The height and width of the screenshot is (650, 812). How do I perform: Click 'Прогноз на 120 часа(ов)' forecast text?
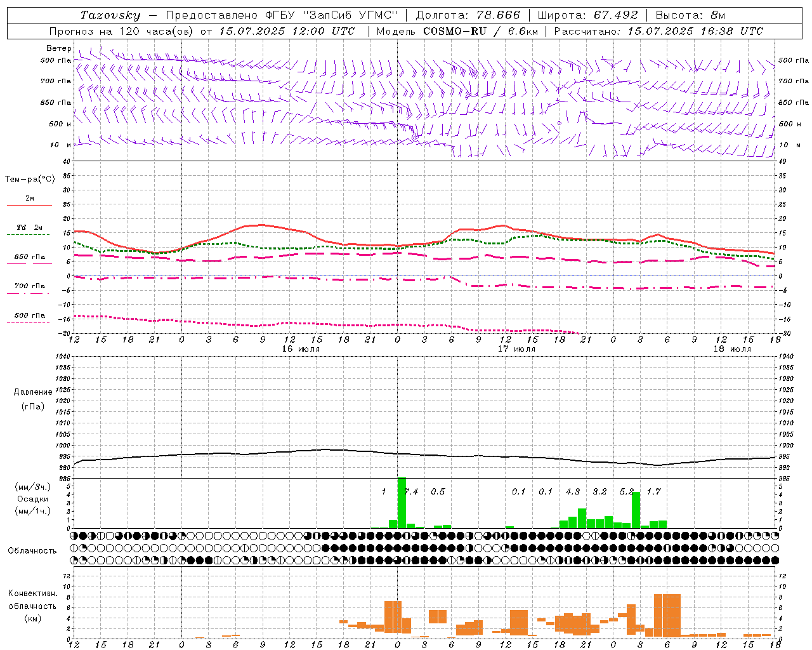coord(121,31)
